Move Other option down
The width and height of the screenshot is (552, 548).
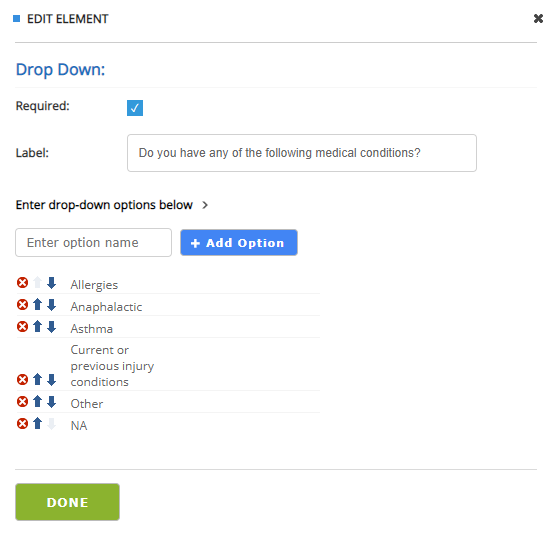coord(51,402)
